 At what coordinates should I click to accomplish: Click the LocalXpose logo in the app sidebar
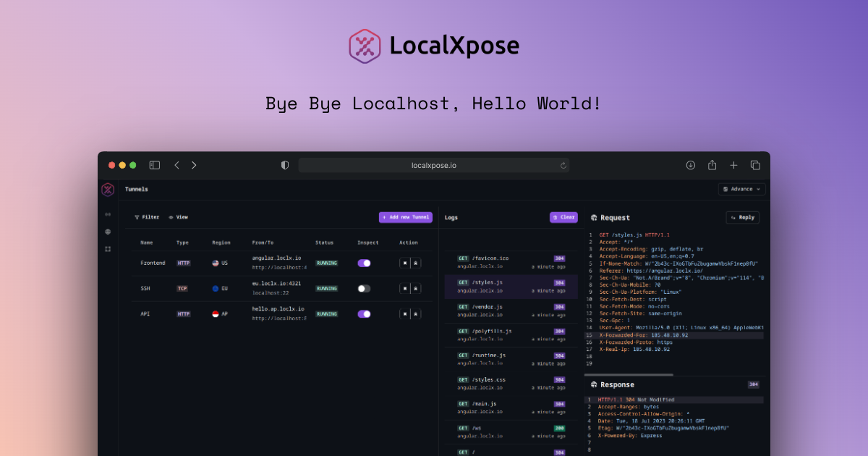tap(108, 190)
